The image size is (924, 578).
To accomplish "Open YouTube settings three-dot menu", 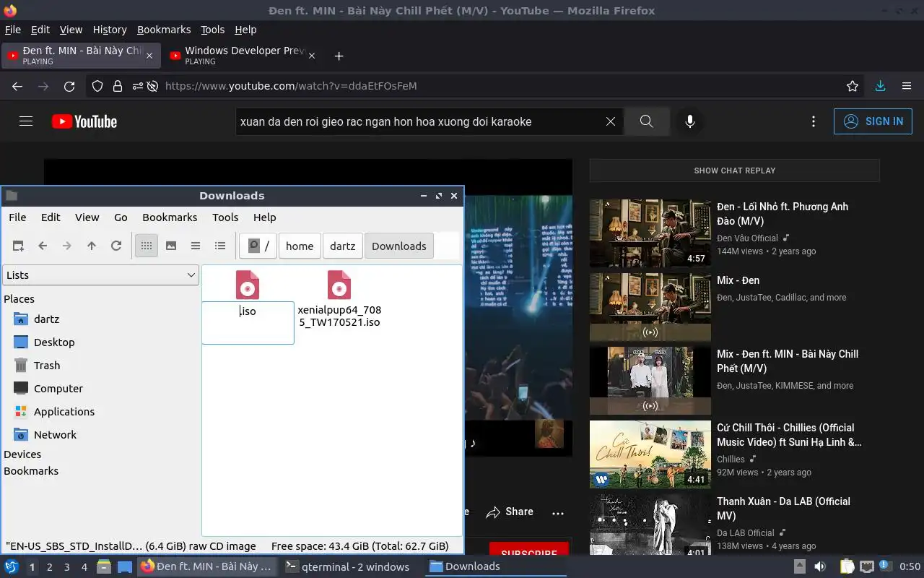I will click(x=814, y=121).
